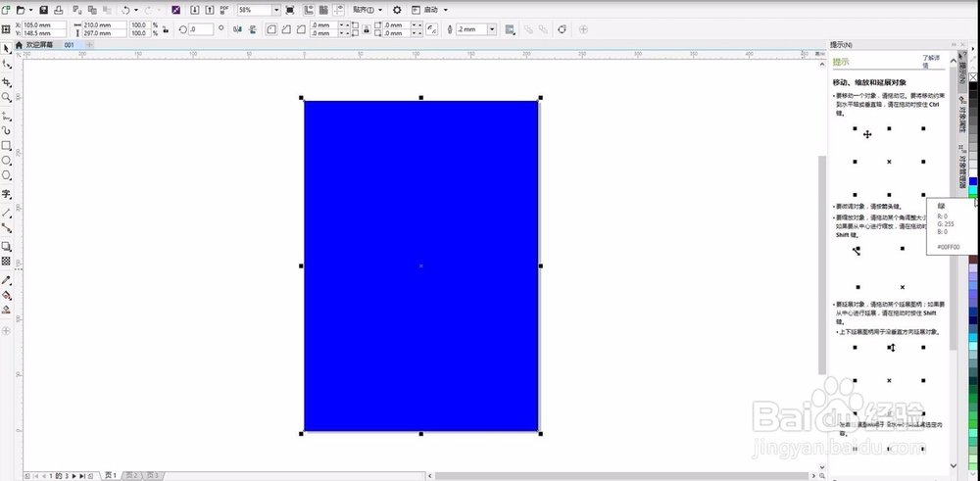Expand the Open file dropdown arrow
980x481 pixels.
30,10
